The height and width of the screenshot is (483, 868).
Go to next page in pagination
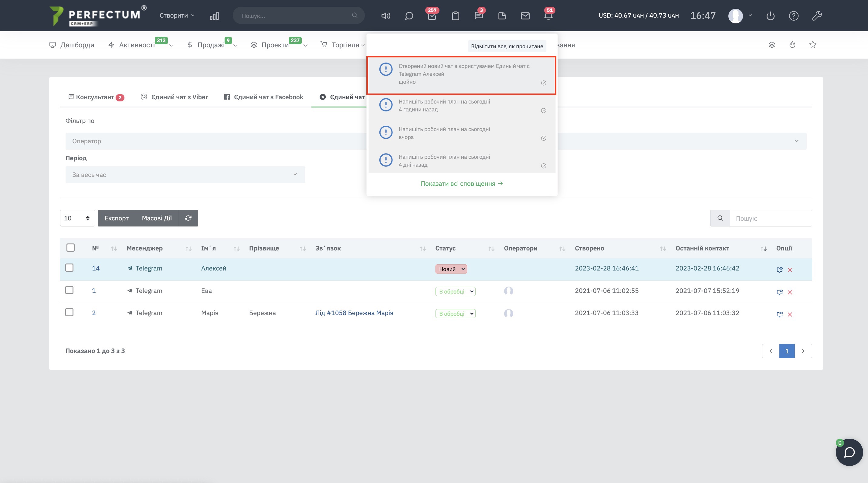coord(803,351)
